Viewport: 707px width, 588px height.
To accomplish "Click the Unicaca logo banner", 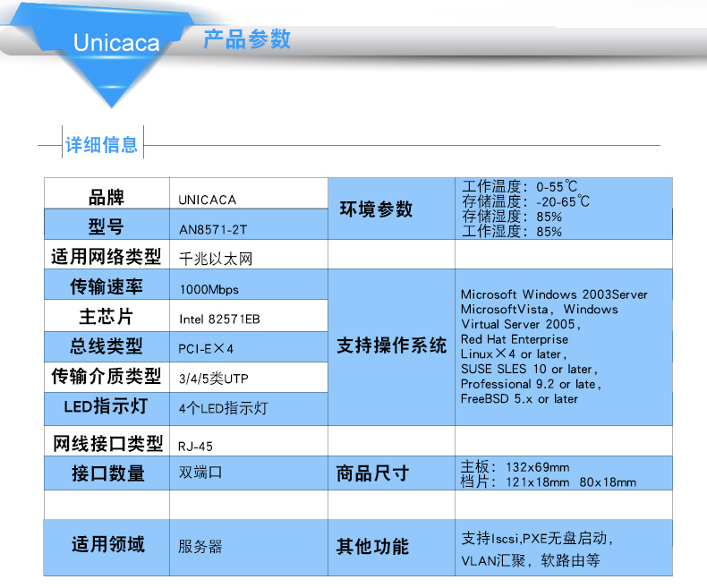I will pyautogui.click(x=116, y=43).
